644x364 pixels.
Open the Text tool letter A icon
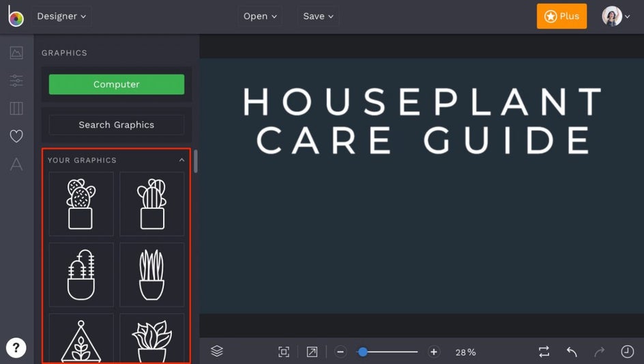[x=16, y=164]
